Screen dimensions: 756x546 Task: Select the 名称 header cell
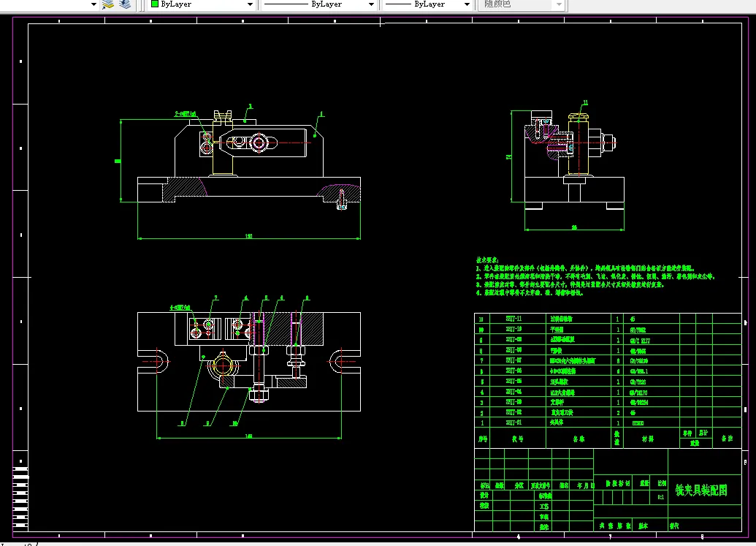(x=579, y=439)
